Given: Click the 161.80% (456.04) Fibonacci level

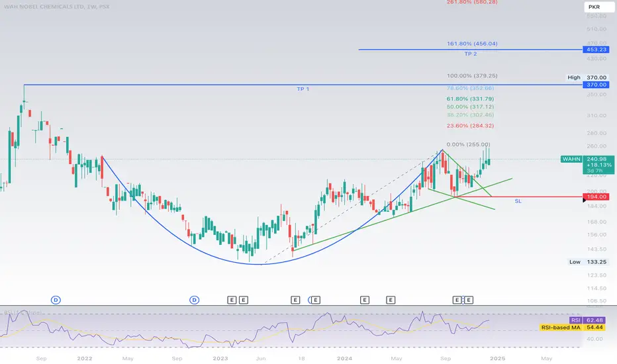Looking at the screenshot, I should [x=472, y=44].
